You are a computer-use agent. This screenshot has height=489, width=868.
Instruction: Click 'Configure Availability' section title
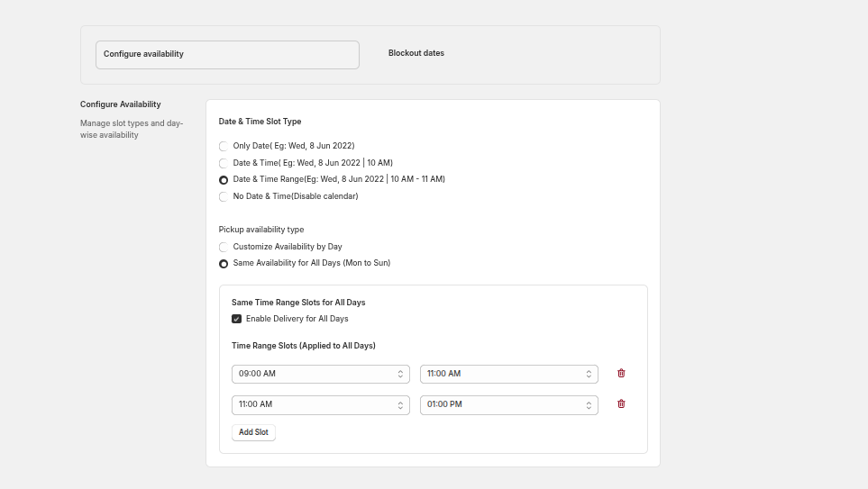tap(121, 104)
